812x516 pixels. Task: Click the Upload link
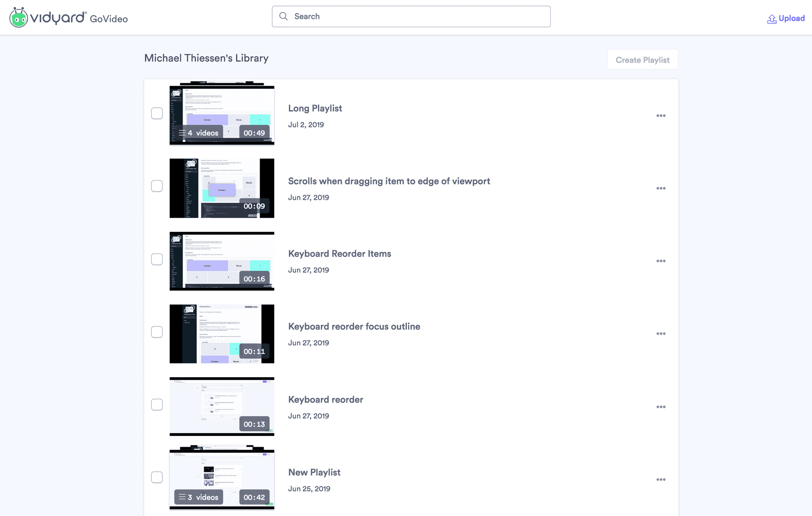[x=786, y=18]
